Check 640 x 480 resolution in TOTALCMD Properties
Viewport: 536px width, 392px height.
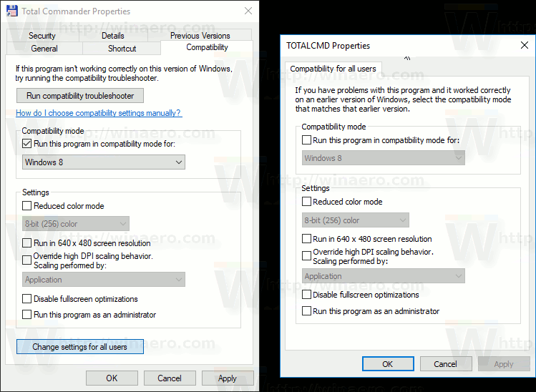point(306,238)
